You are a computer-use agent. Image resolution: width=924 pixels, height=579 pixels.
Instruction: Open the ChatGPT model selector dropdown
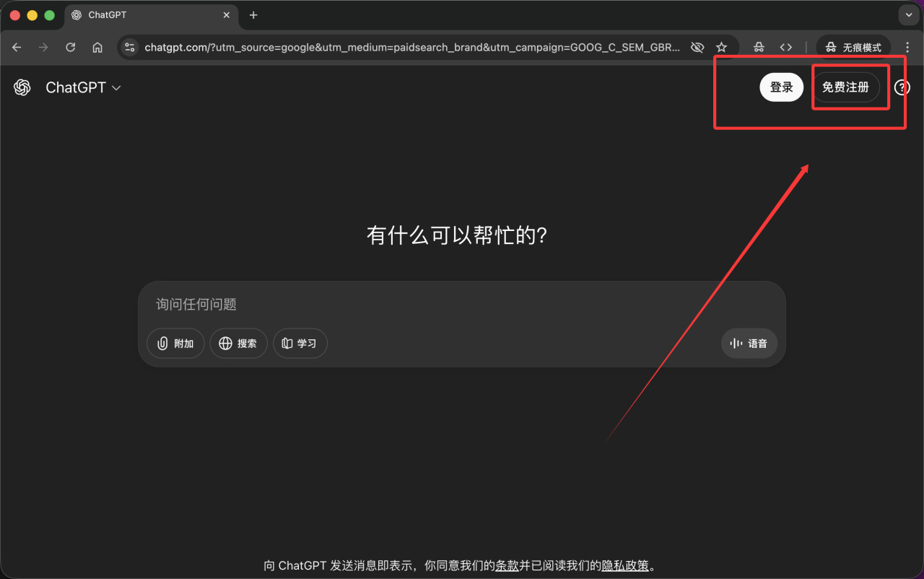(x=83, y=87)
